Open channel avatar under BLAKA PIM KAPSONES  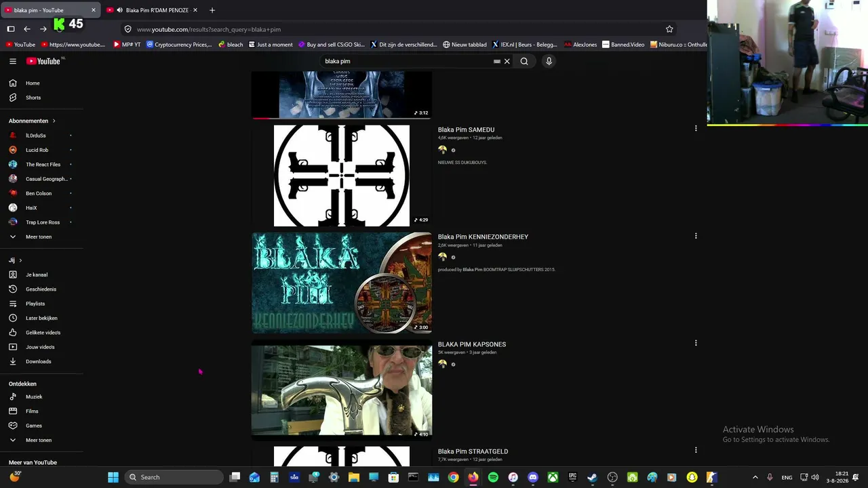(x=443, y=364)
